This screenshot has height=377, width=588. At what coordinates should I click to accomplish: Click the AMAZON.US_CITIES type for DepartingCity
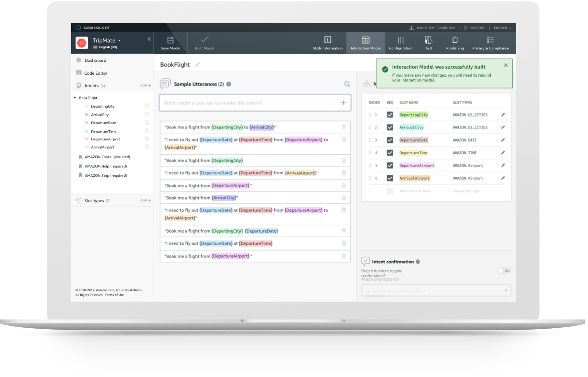coord(470,115)
